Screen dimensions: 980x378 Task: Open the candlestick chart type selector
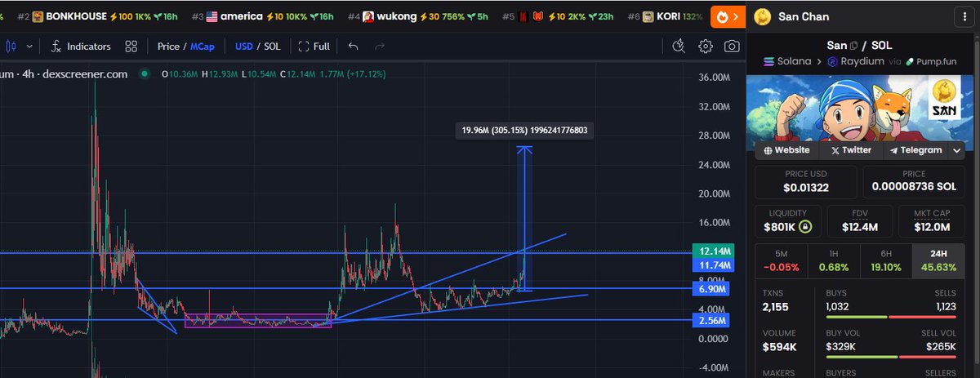11,47
